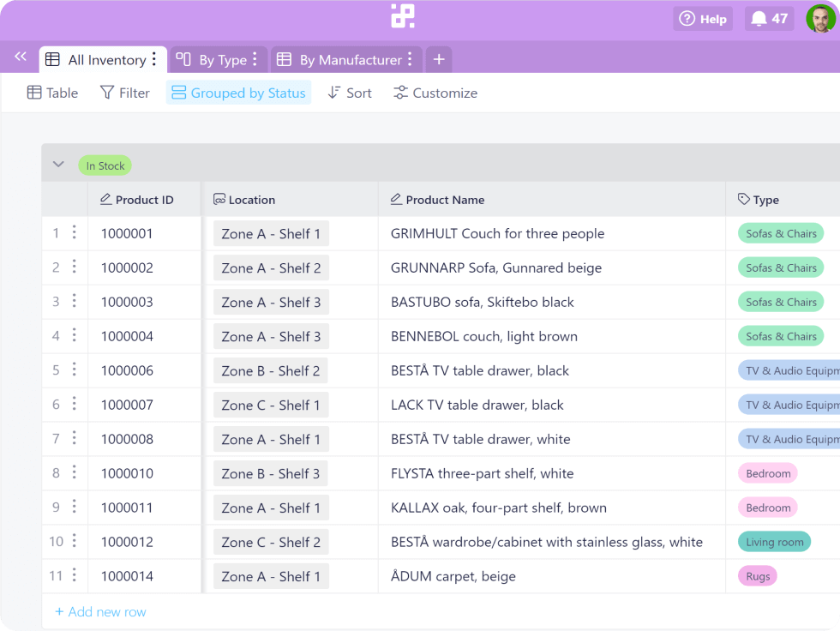Click Zone A - Shelf 2 location tag
Image resolution: width=840 pixels, height=631 pixels.
271,267
